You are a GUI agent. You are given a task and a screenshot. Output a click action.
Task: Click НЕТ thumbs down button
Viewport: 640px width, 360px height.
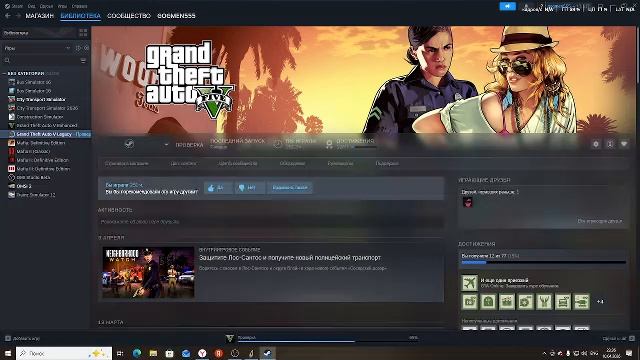tap(249, 188)
